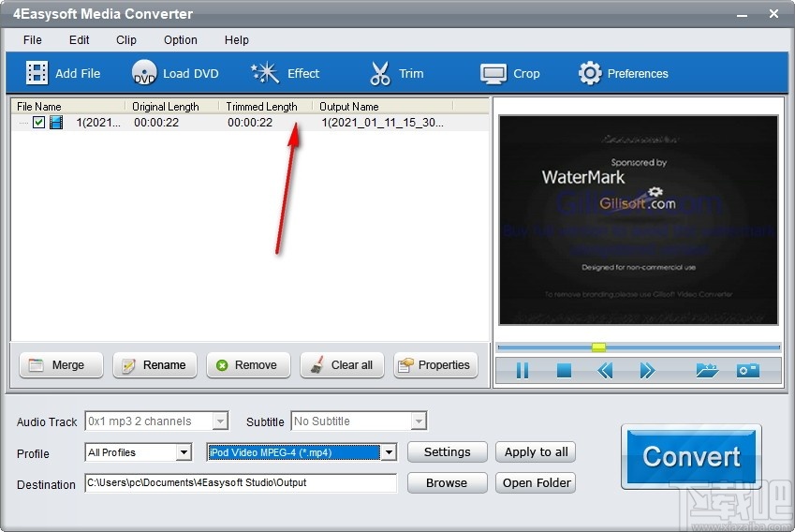Click the Trimmed Length column header
This screenshot has width=795, height=532.
click(x=265, y=107)
